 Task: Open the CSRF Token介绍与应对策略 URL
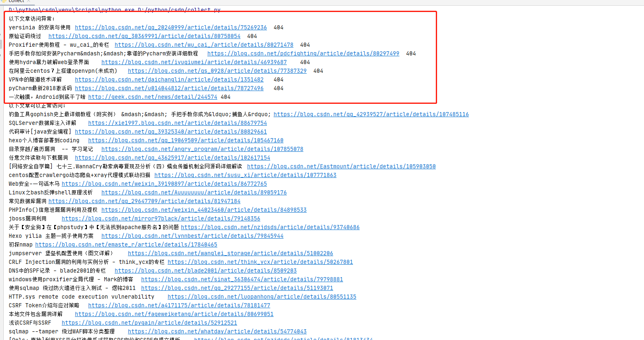(179, 305)
